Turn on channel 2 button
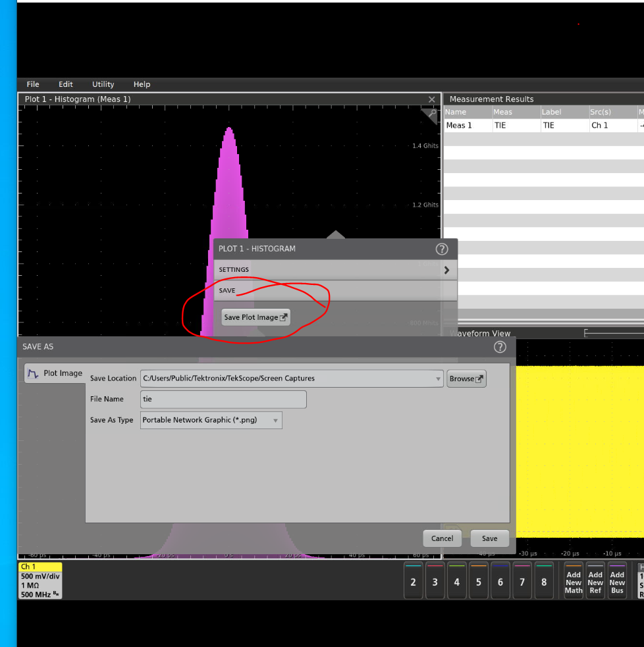 pos(414,581)
